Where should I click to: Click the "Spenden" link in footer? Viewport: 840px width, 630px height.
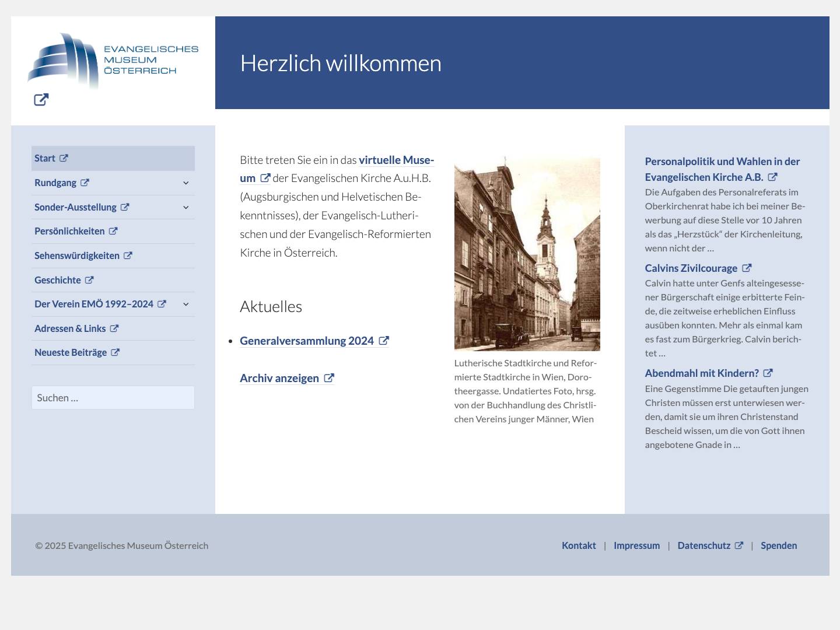(779, 545)
